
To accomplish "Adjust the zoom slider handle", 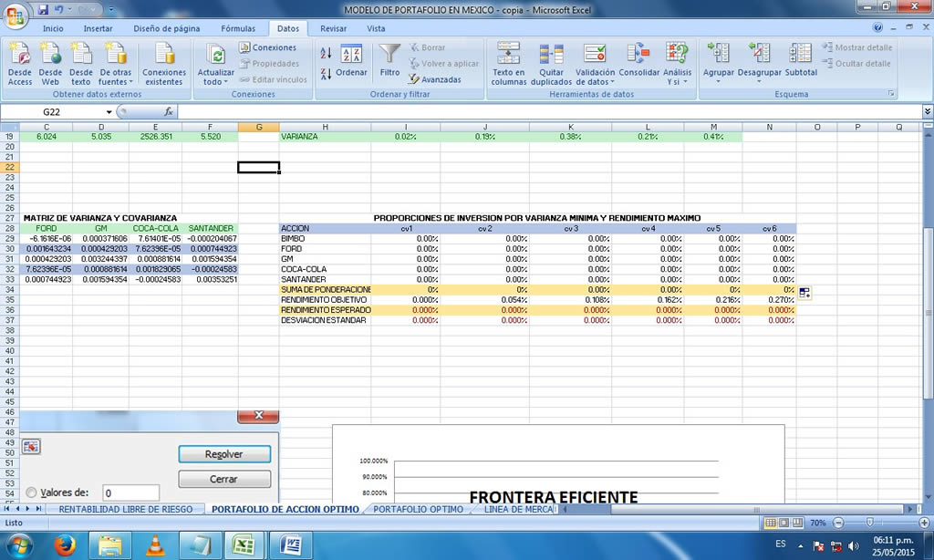I will coord(869,523).
